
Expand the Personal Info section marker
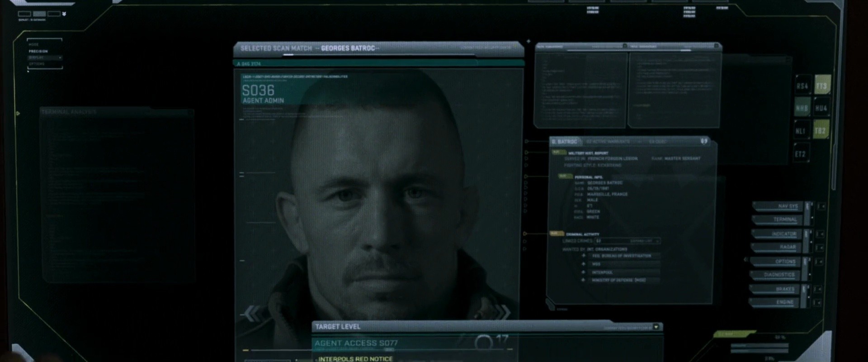click(x=526, y=176)
